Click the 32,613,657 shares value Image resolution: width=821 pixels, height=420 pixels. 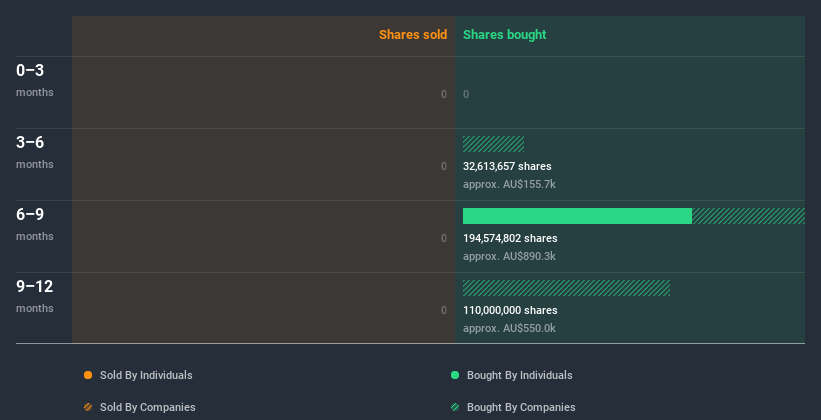coord(507,167)
